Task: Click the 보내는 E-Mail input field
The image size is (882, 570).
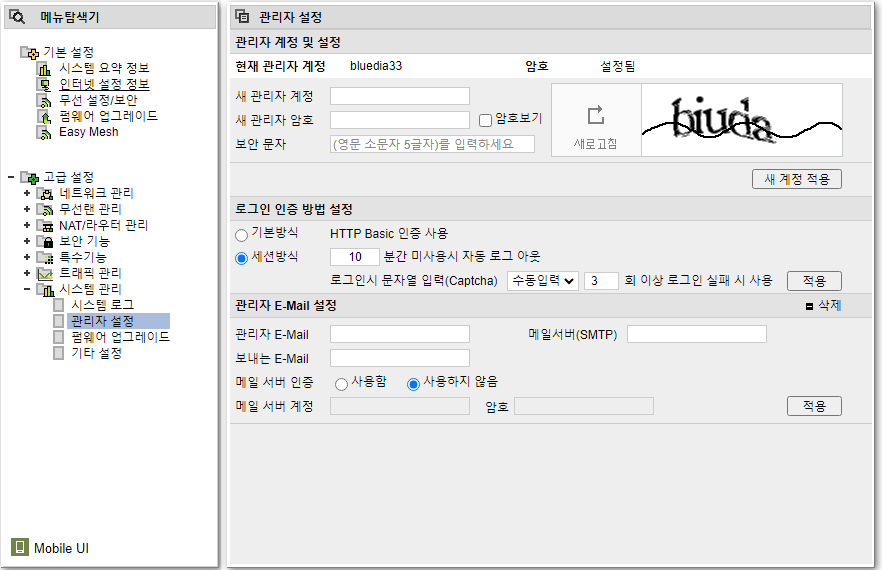Action: 400,358
